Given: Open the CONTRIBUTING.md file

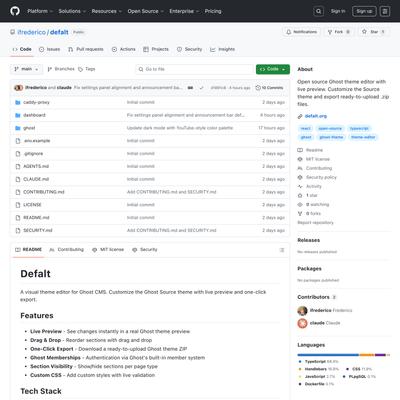Looking at the screenshot, I should (44, 192).
